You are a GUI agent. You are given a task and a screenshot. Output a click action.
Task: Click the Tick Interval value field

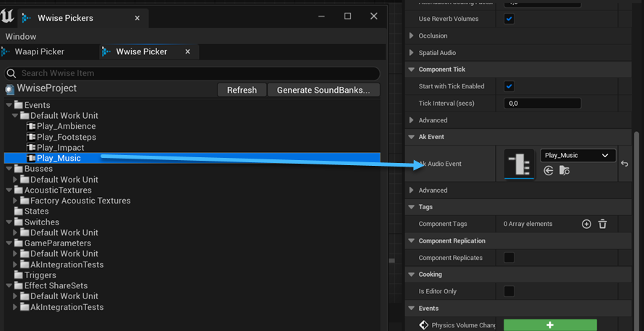pyautogui.click(x=542, y=103)
